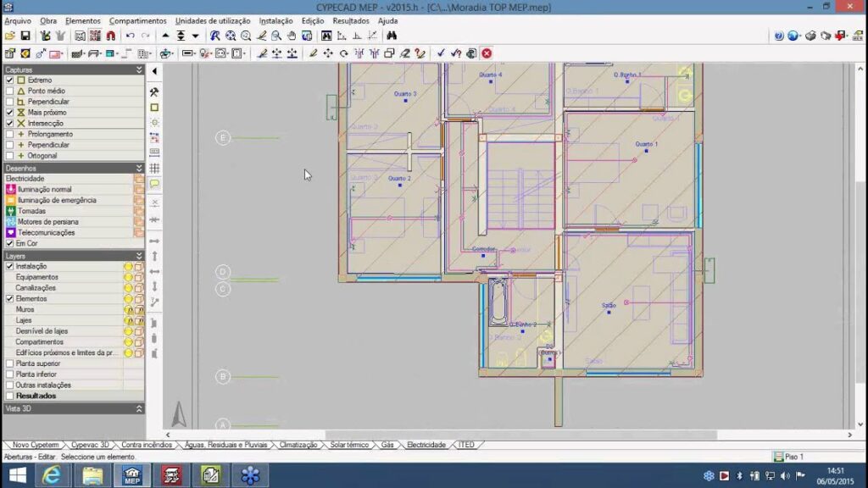Uncheck the Em Cor checkbox
The width and height of the screenshot is (868, 488).
(10, 243)
